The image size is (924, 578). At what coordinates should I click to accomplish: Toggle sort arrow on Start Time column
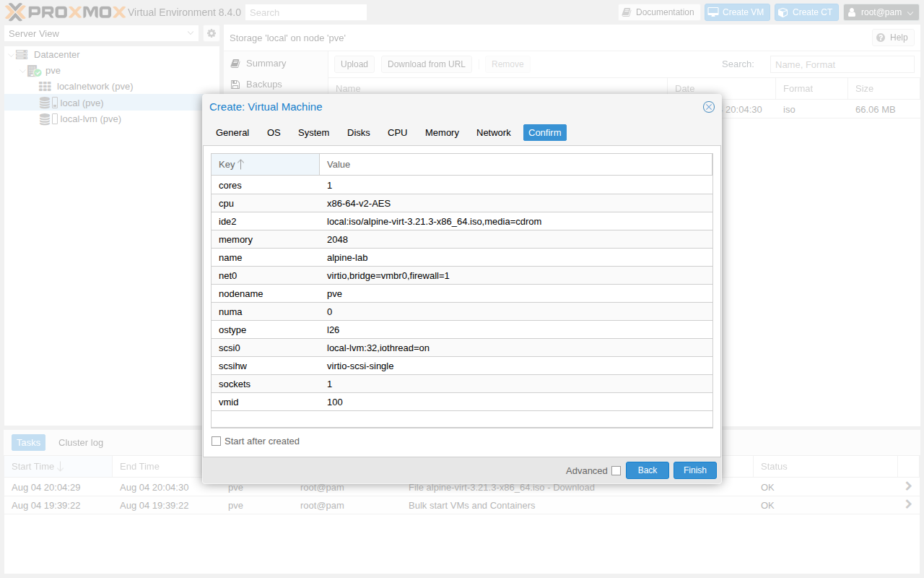61,467
